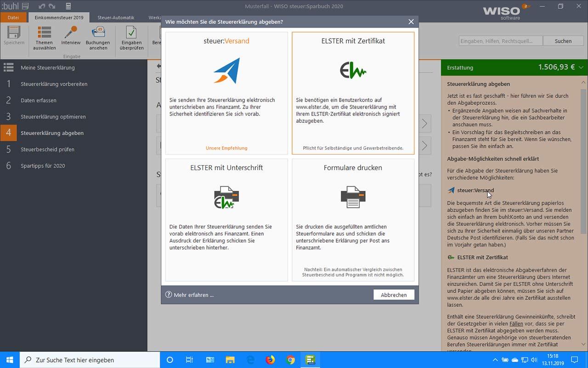588x368 pixels.
Task: Switch to the Steuer-Automatik tab
Action: (116, 17)
